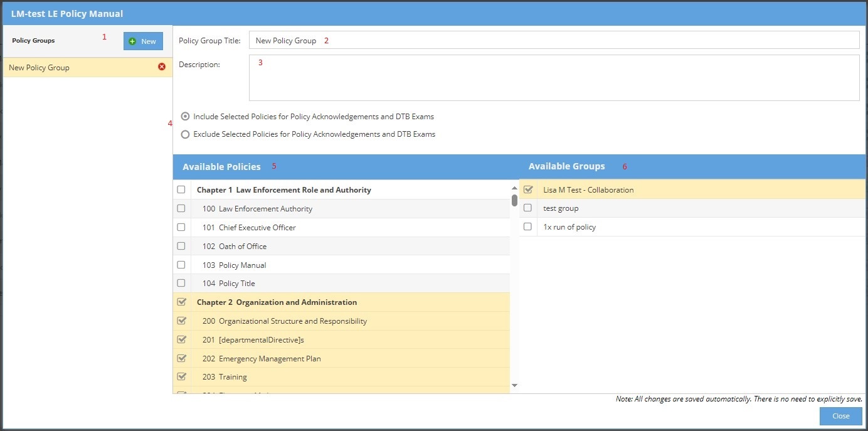Click the 104 Policy Title row text
This screenshot has width=868, height=431.
(229, 283)
